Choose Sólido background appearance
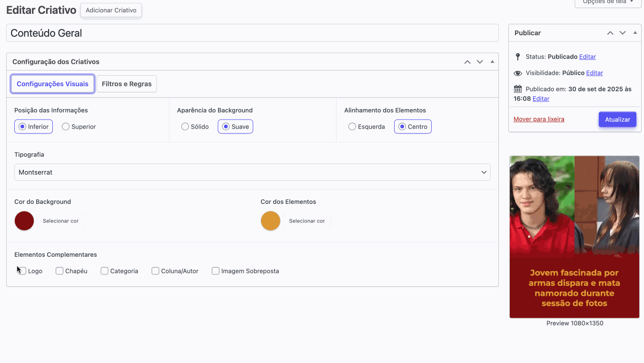Screen dimensions: 644x363 pyautogui.click(x=185, y=127)
